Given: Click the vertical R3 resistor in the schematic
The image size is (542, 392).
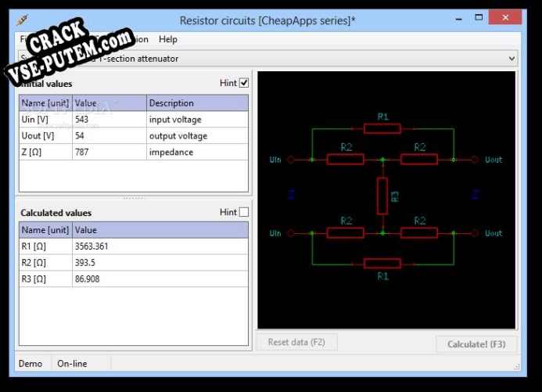Looking at the screenshot, I should (x=382, y=196).
